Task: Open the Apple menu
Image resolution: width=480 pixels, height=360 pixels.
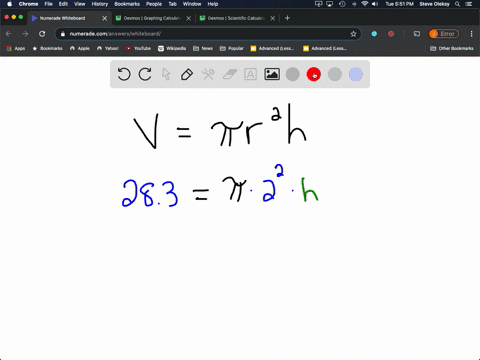Action: pyautogui.click(x=9, y=4)
